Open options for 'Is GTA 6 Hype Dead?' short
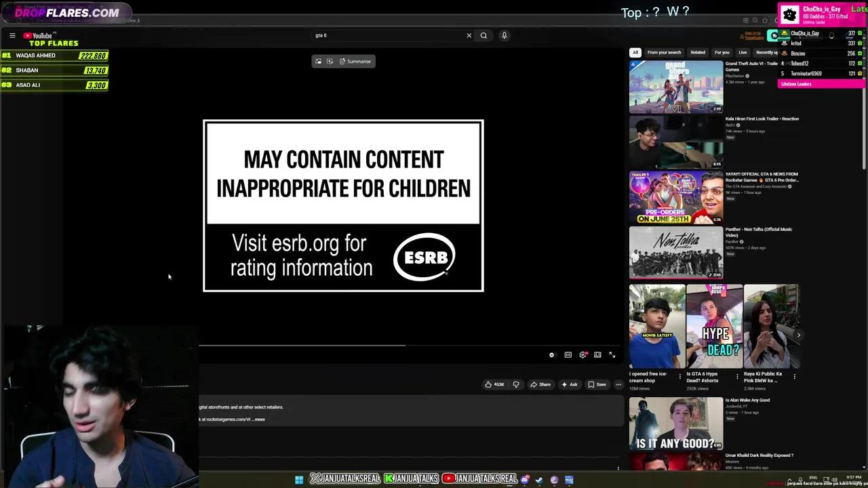Viewport: 868px width, 488px height. click(x=738, y=376)
